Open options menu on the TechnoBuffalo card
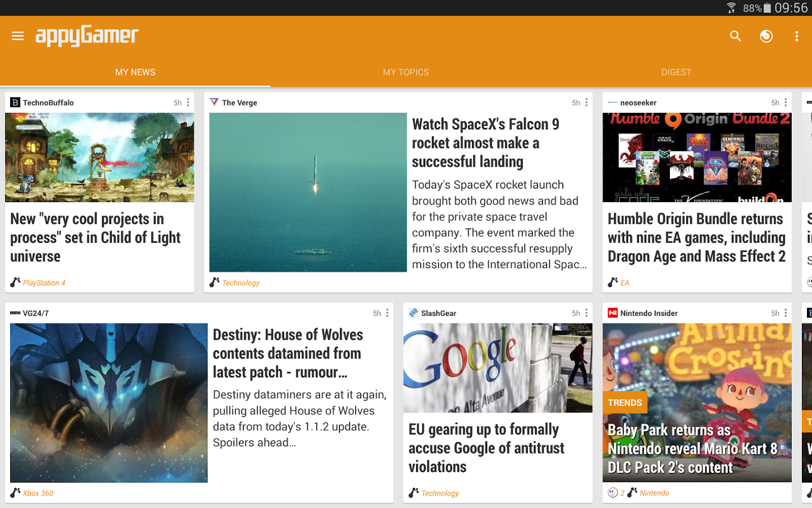This screenshot has height=508, width=812. tap(188, 102)
